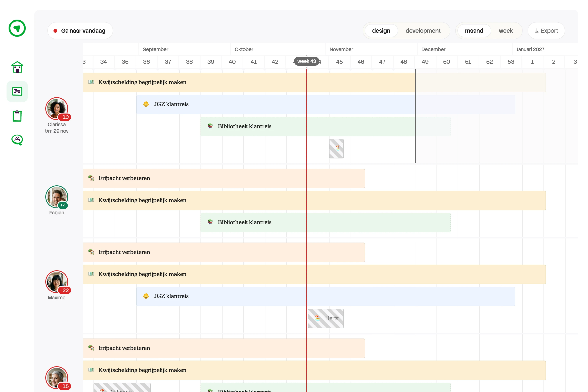Viewport: 588px width, 392px height.
Task: Click the beach icon in the Herfs block
Action: point(317,318)
